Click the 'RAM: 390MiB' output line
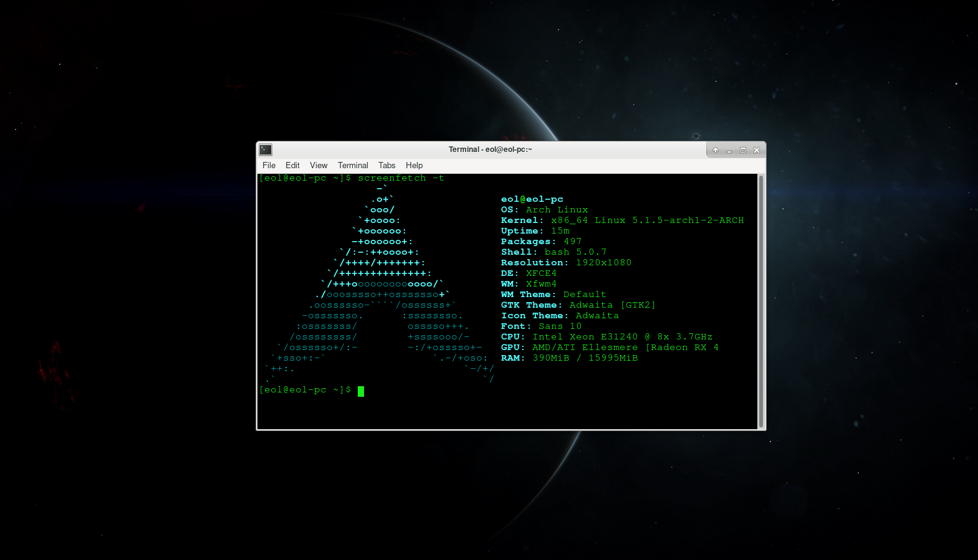 pos(569,358)
